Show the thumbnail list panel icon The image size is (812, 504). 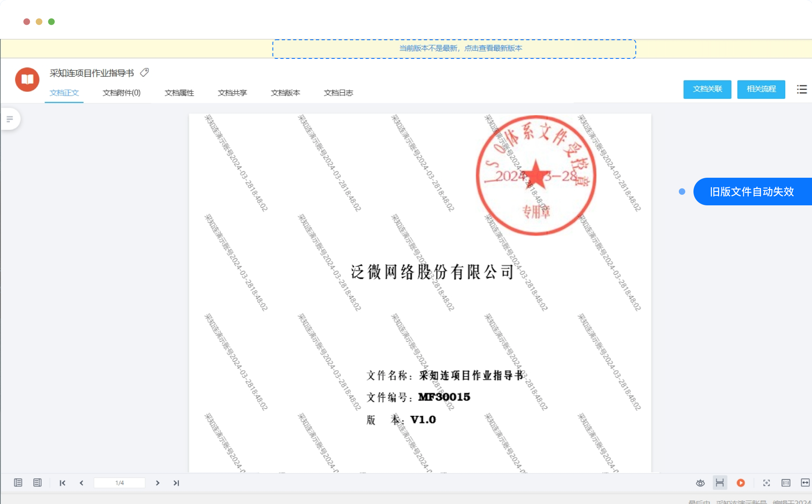coord(18,483)
